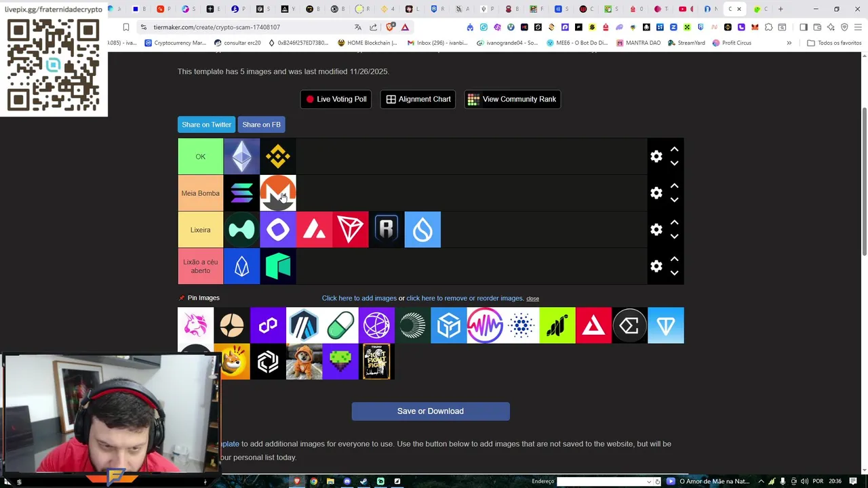Open settings gear for Lixeira tier
The height and width of the screenshot is (488, 868).
[x=656, y=230]
